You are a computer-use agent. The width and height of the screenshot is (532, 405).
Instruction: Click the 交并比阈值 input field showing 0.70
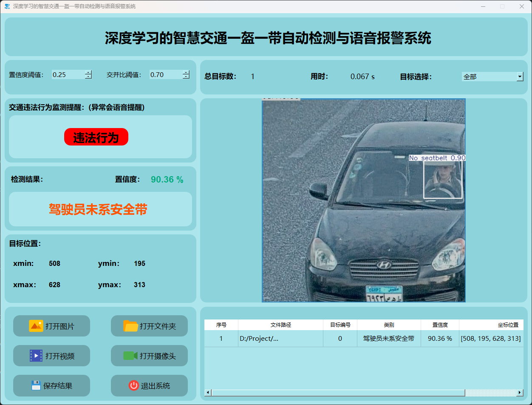166,74
